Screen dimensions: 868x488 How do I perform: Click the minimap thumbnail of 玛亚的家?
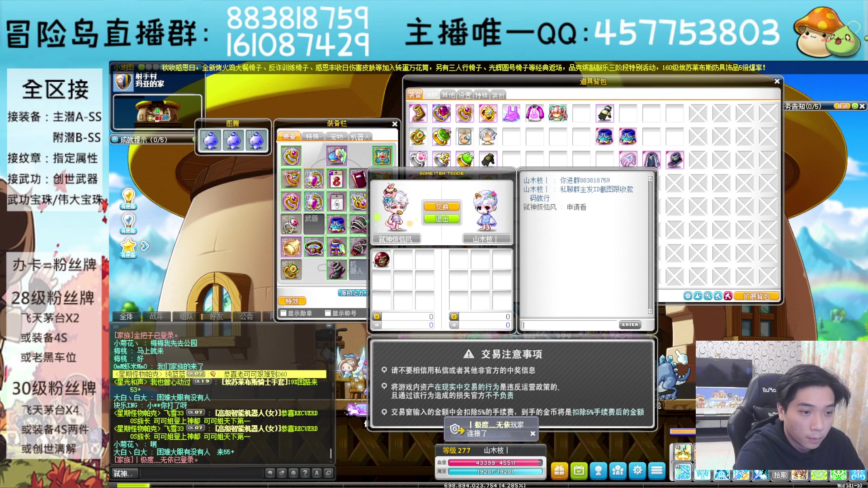click(x=157, y=112)
